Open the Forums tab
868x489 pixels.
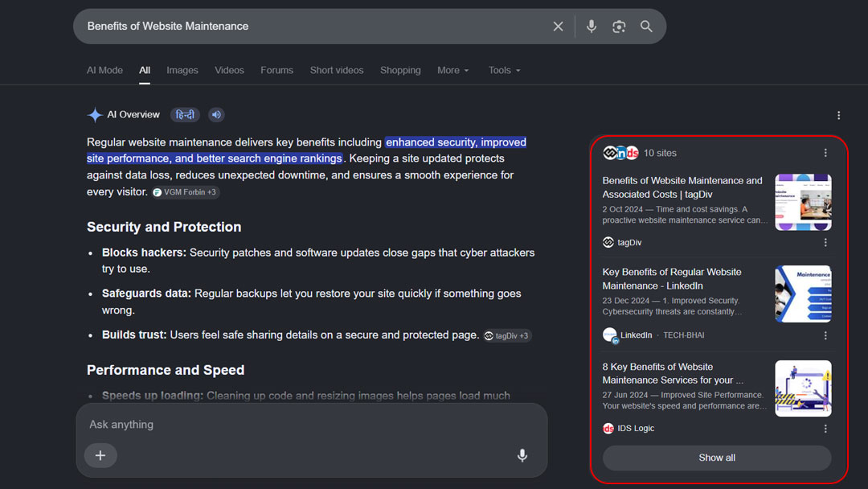276,70
